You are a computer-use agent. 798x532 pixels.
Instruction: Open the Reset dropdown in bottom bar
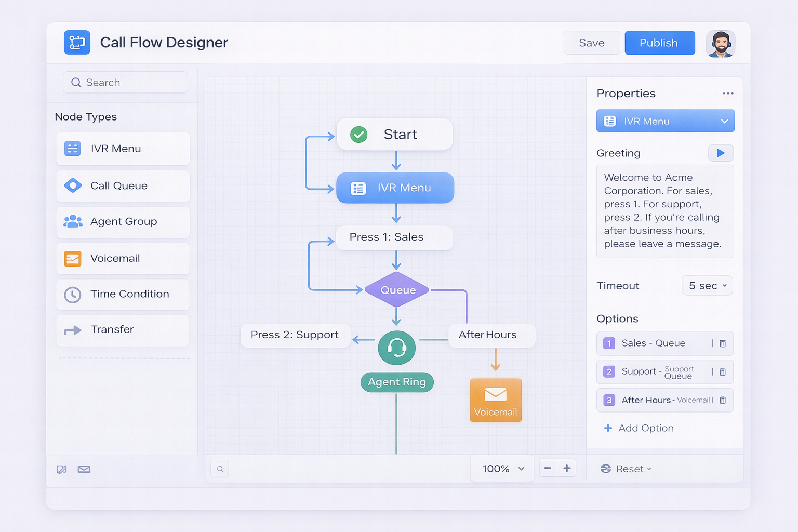pyautogui.click(x=627, y=468)
